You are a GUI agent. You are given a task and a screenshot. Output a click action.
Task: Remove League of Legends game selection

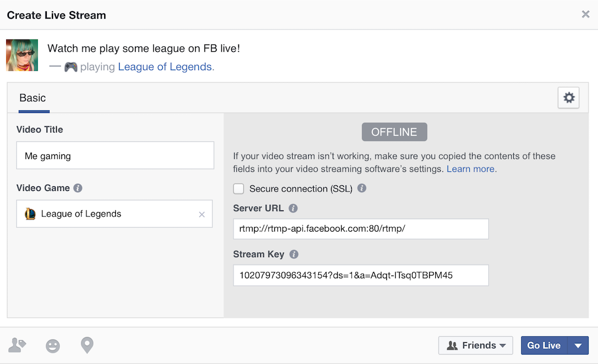(202, 214)
